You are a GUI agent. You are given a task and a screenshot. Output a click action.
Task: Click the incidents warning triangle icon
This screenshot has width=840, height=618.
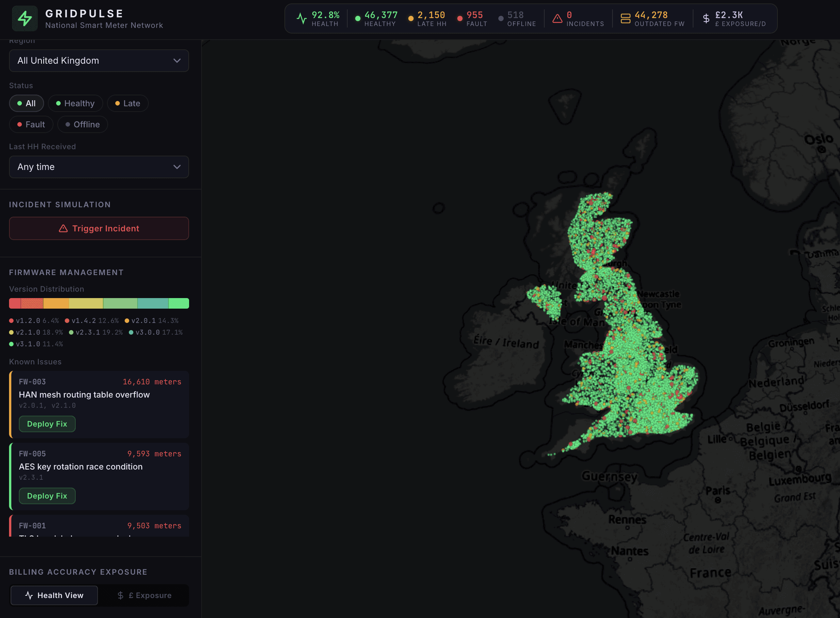pyautogui.click(x=557, y=18)
